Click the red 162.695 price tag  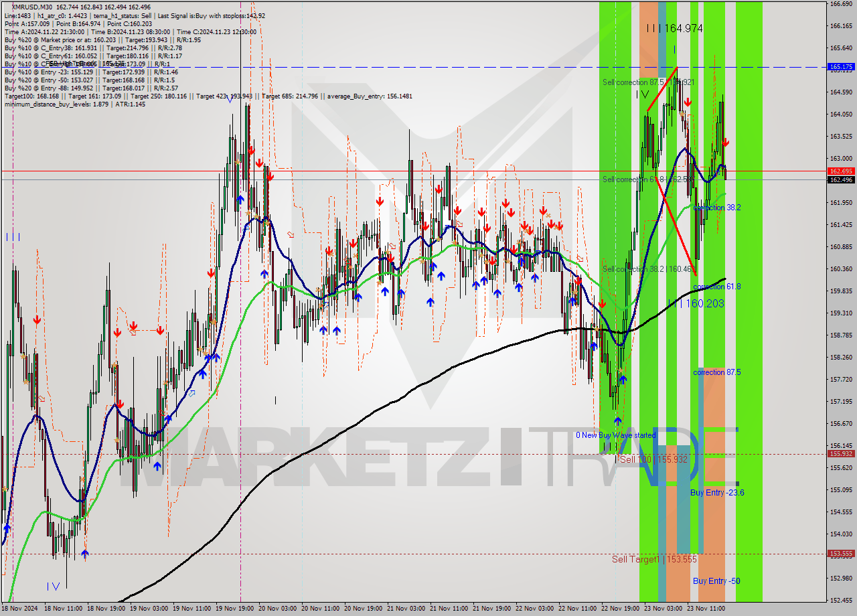pyautogui.click(x=841, y=171)
